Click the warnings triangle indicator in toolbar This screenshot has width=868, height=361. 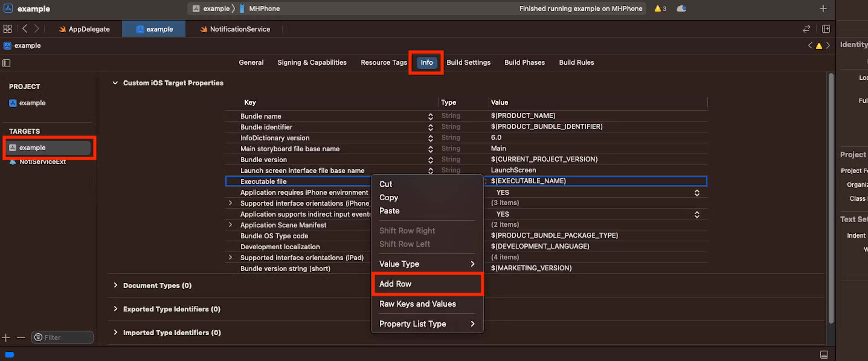tap(657, 9)
